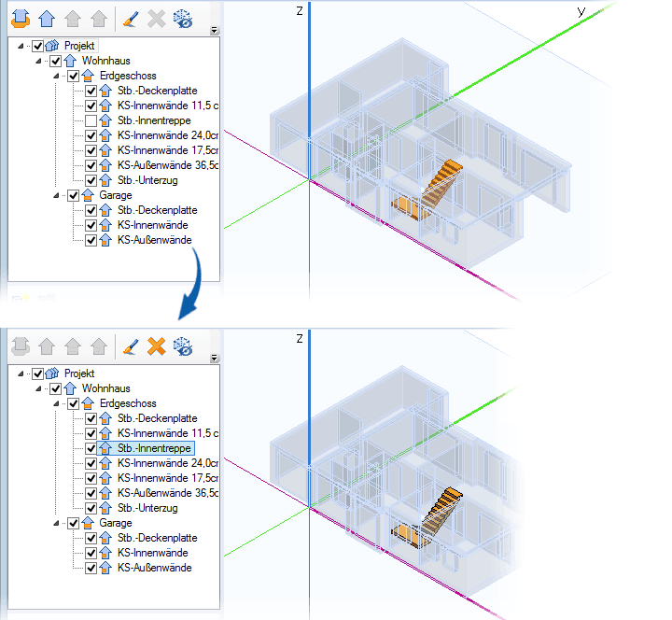Select KS-Innenwände 17,5 in upper tree
Screen dimensions: 672x620
tap(168, 150)
